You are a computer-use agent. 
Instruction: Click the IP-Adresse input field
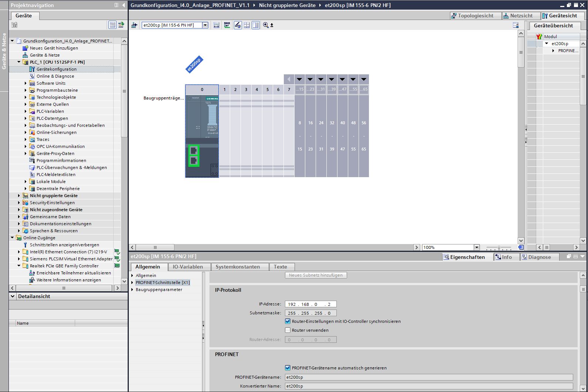pos(310,304)
